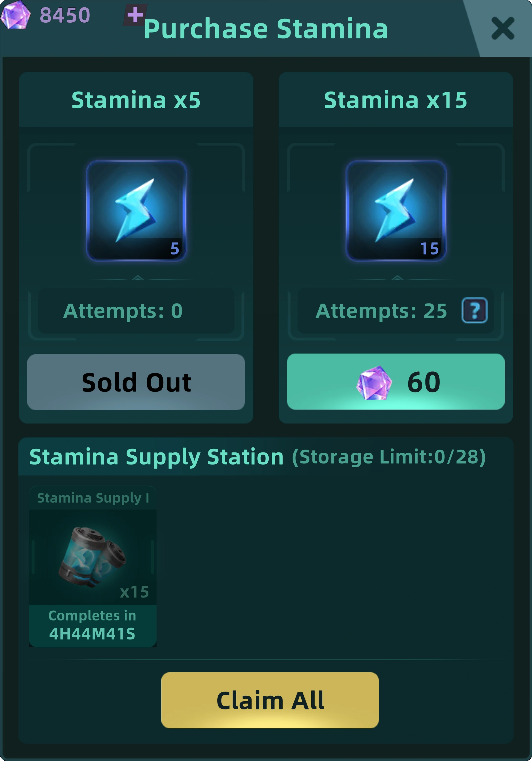This screenshot has width=532, height=761.
Task: Click the Storage Limit 0/28 text
Action: [389, 457]
